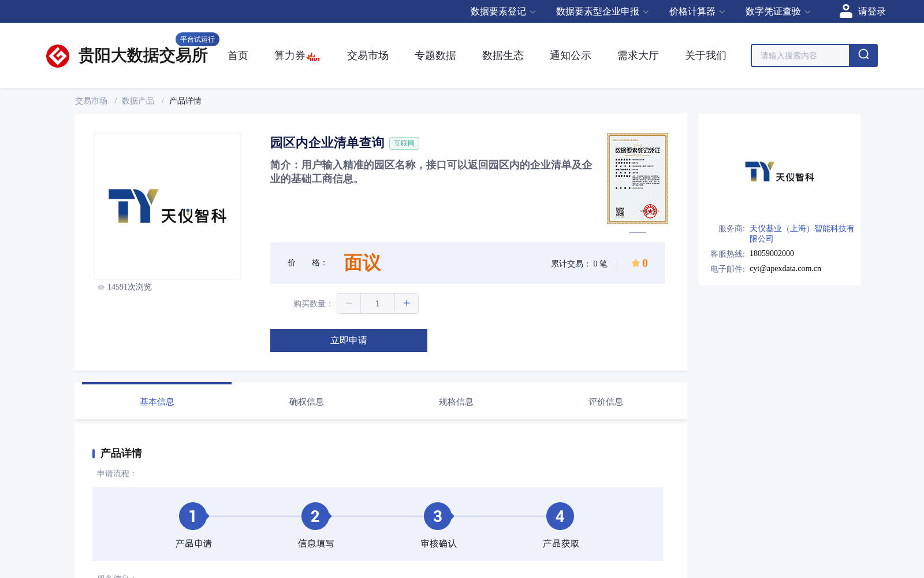Click the 申请流程 label

click(x=117, y=473)
